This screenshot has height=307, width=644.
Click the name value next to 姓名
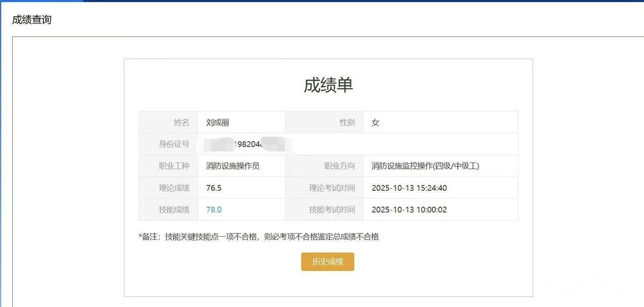(218, 122)
